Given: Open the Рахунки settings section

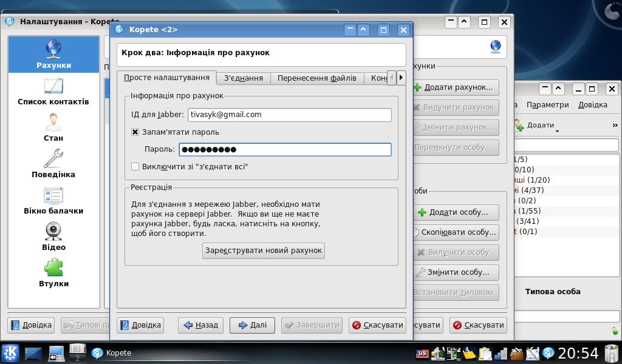Looking at the screenshot, I should tap(53, 54).
